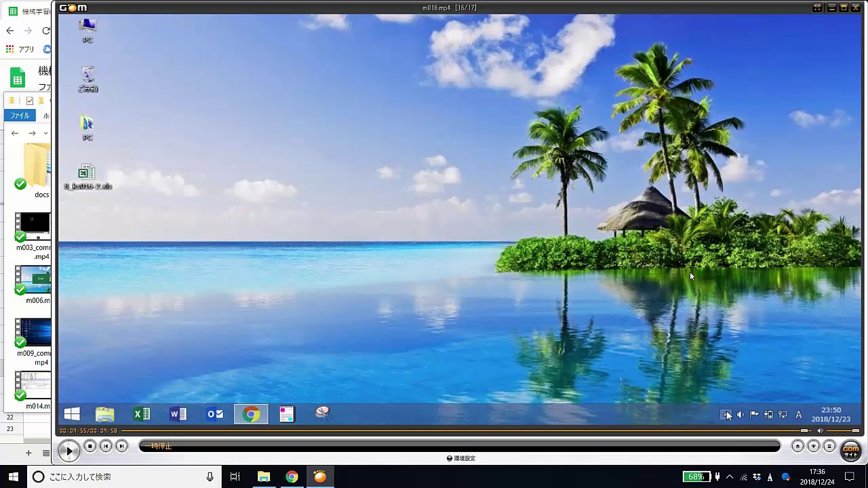This screenshot has height=488, width=868.
Task: Click the GOM logo menu
Action: coord(73,7)
